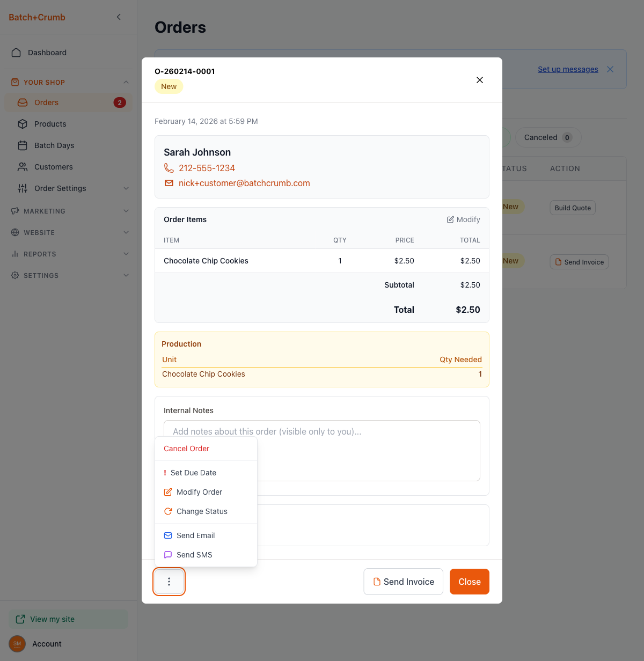This screenshot has height=661, width=644.
Task: Expand the Reports section
Action: click(126, 254)
